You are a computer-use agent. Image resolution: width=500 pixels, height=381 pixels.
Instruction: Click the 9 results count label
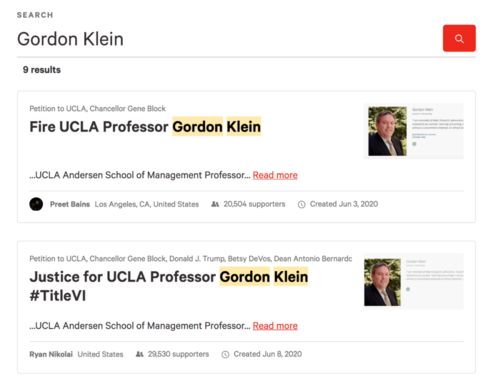pos(42,70)
